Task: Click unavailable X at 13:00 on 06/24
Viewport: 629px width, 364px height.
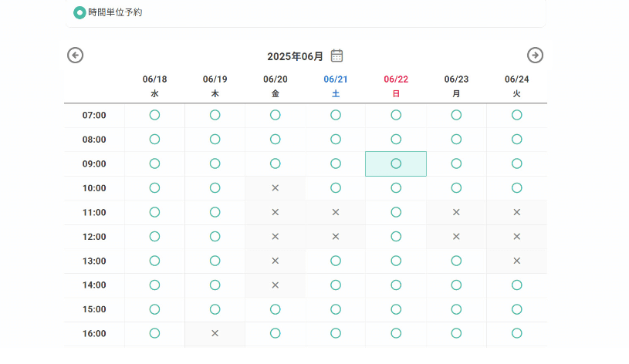Action: click(516, 261)
